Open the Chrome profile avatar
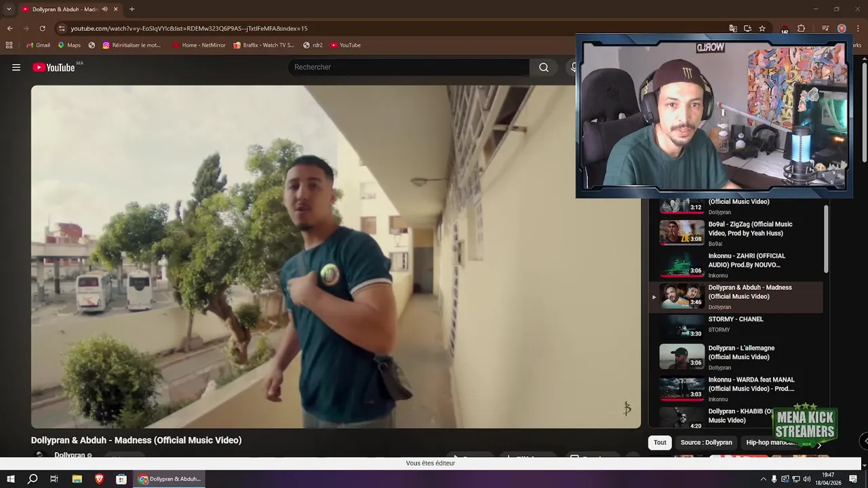The image size is (868, 488). point(842,28)
